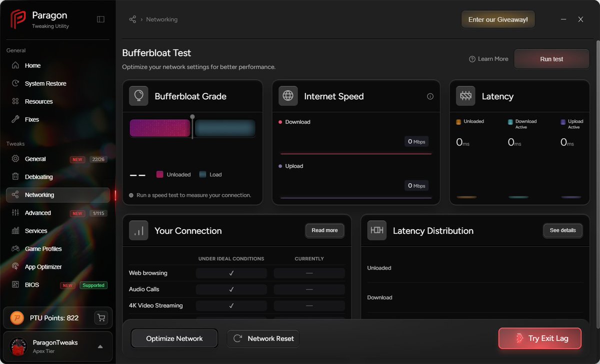This screenshot has width=600, height=364.
Task: Click the 22/26 badge next to General
Action: click(97, 159)
